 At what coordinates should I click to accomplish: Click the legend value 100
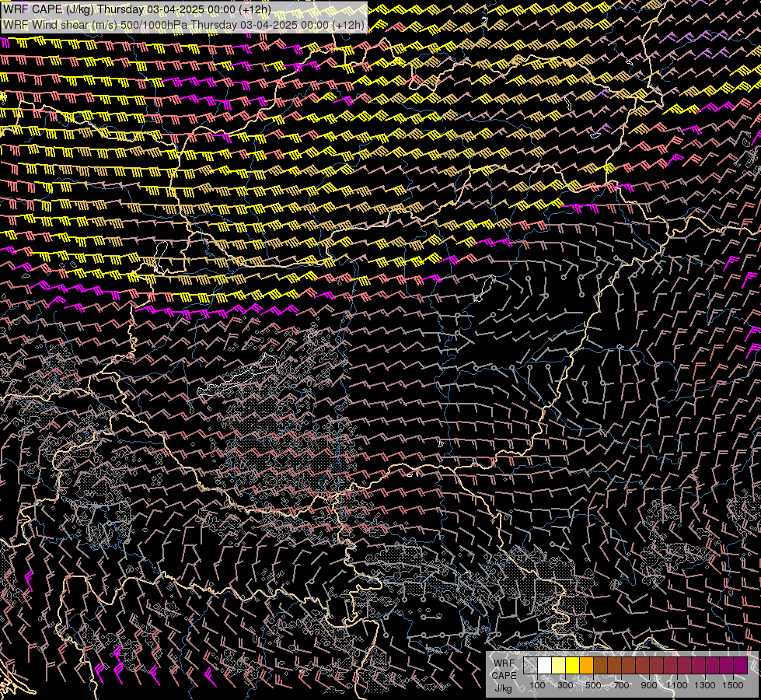tap(537, 685)
